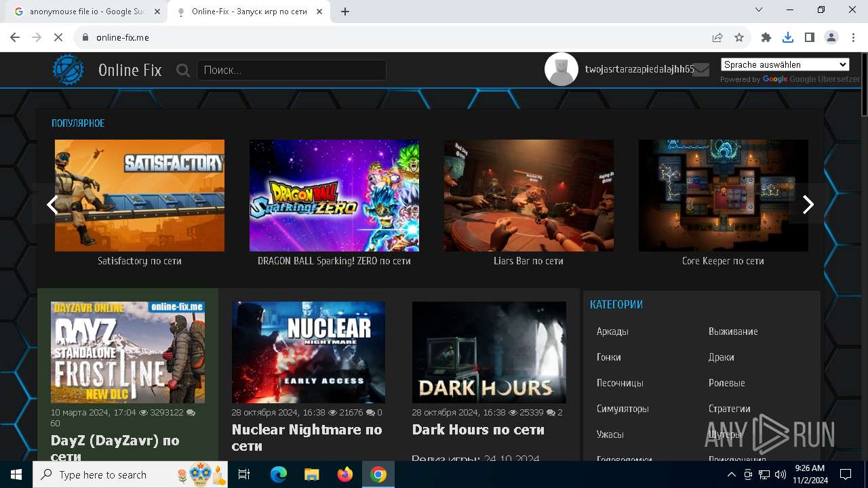Click the user avatar picture
The height and width of the screenshot is (488, 868).
561,69
